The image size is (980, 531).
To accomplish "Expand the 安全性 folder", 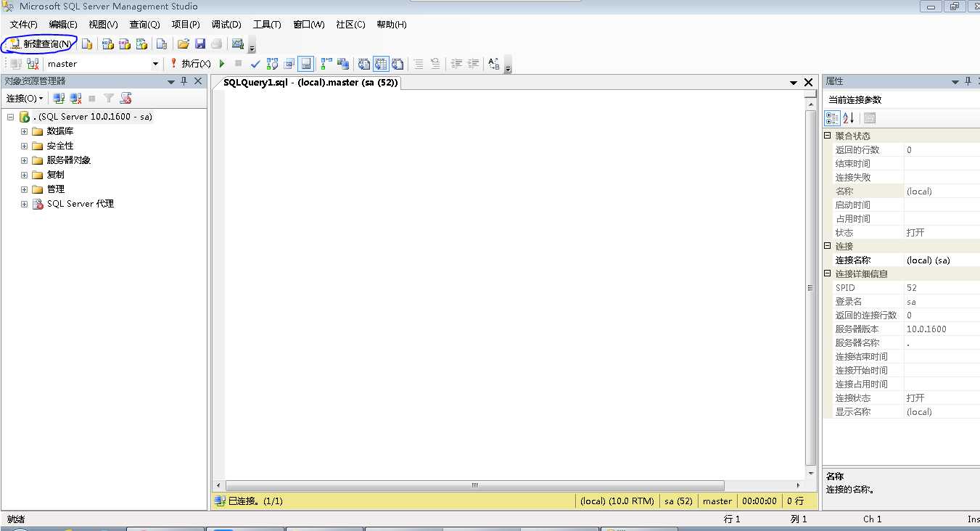I will click(x=24, y=146).
